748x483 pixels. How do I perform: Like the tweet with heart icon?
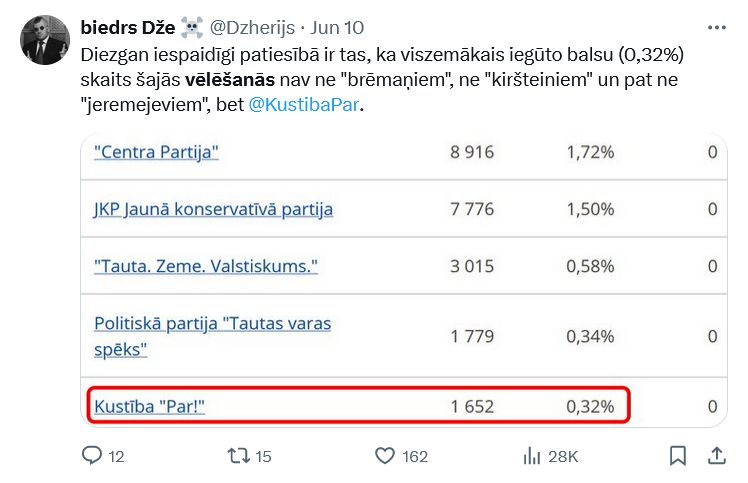point(385,456)
